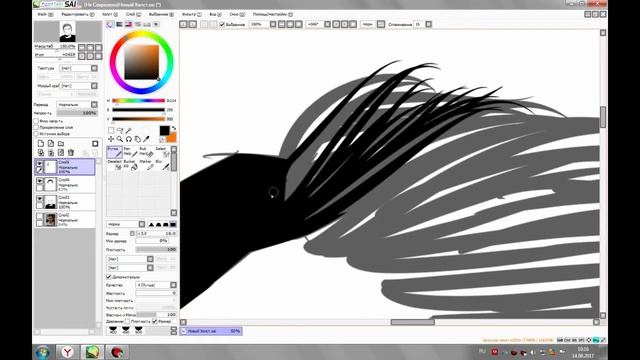Pick the lasso selection tool
Viewport: 640px width, 360px height.
pos(120,130)
